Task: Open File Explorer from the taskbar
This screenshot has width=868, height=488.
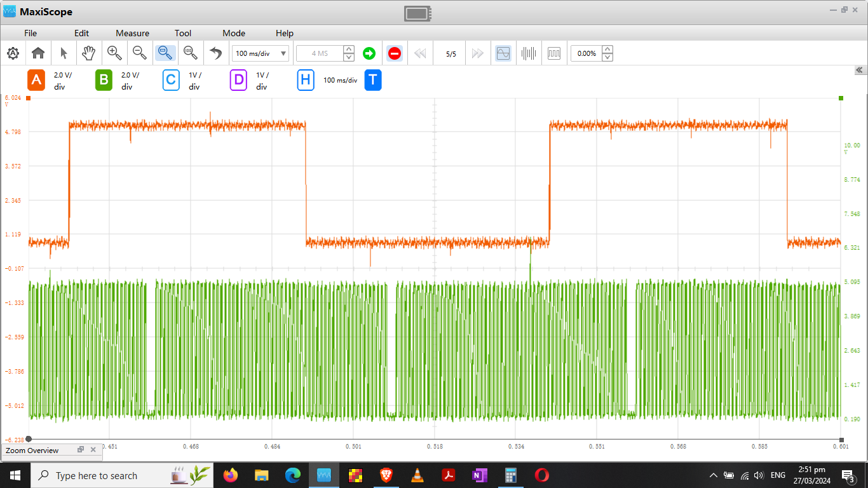Action: tap(261, 475)
